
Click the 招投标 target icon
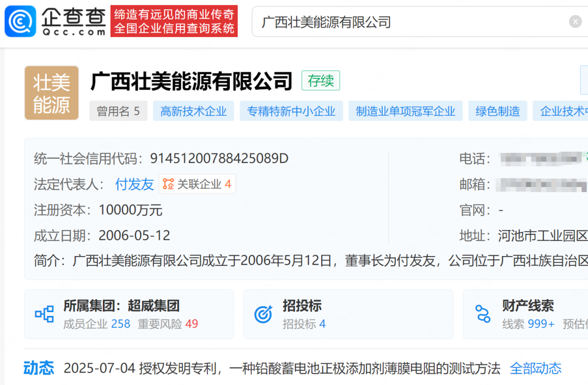pyautogui.click(x=264, y=314)
